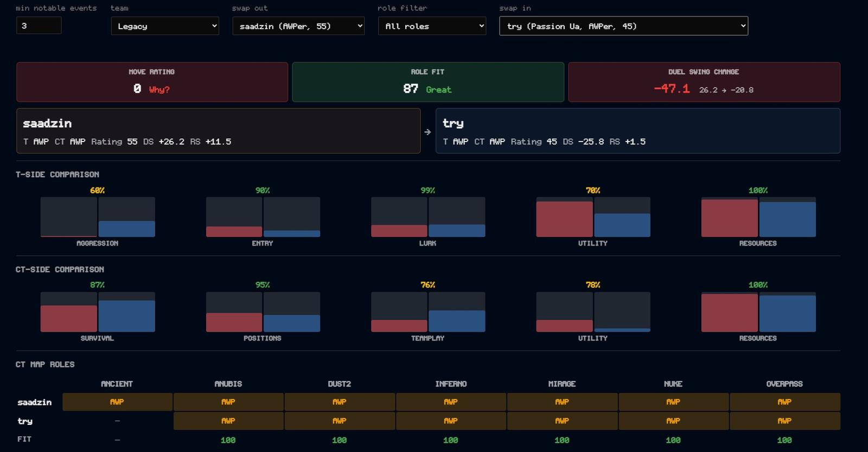This screenshot has height=452, width=868.
Task: Select the Duel Swing Change card
Action: 704,82
